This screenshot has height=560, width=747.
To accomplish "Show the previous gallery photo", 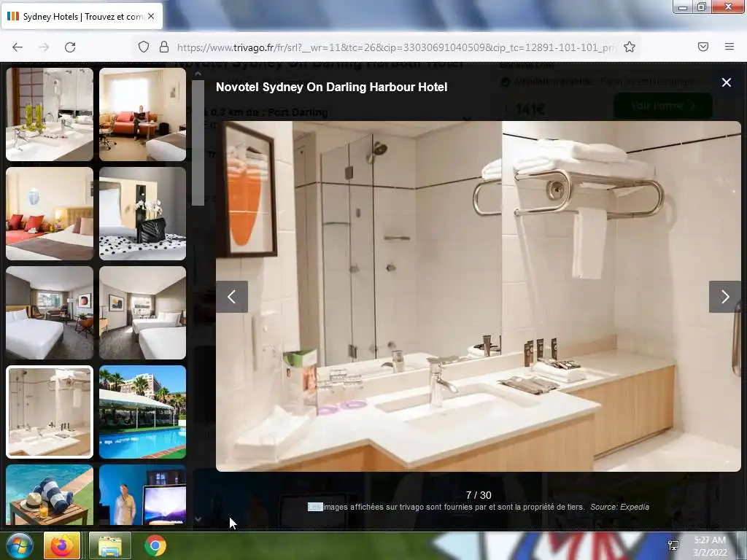I will (x=232, y=297).
